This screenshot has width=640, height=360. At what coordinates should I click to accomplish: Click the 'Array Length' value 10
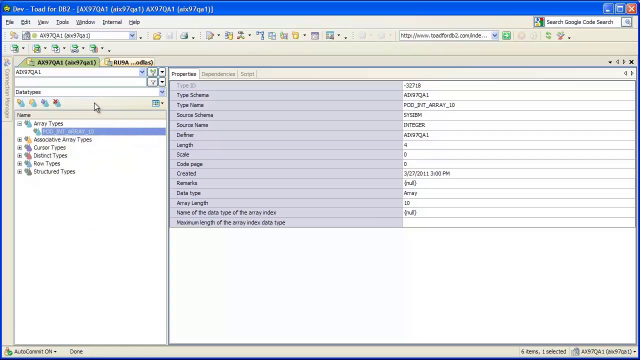pyautogui.click(x=518, y=203)
